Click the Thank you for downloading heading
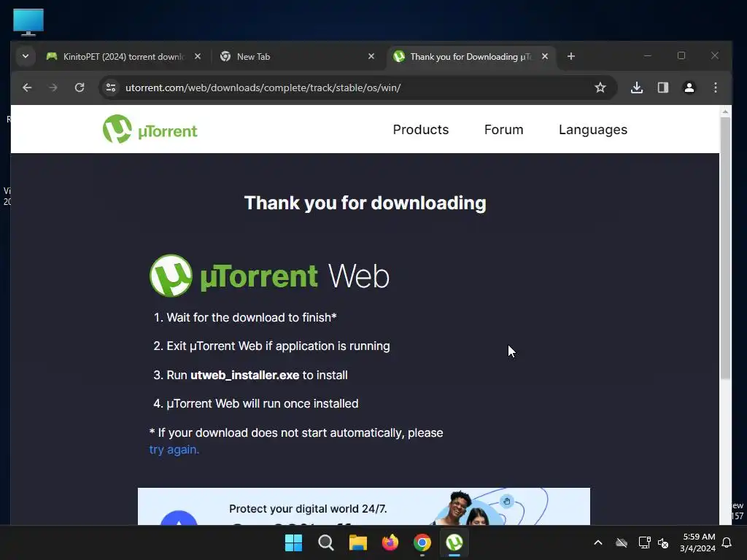 (x=365, y=203)
